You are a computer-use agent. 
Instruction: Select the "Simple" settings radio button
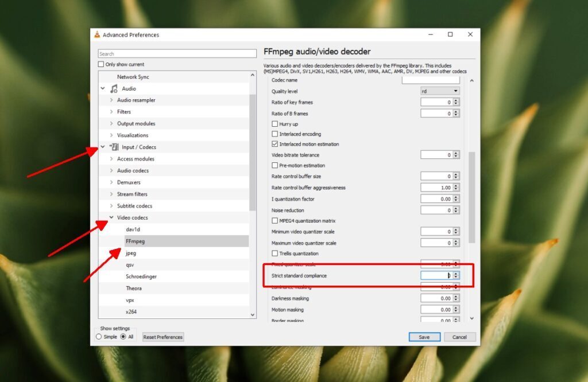click(x=99, y=337)
